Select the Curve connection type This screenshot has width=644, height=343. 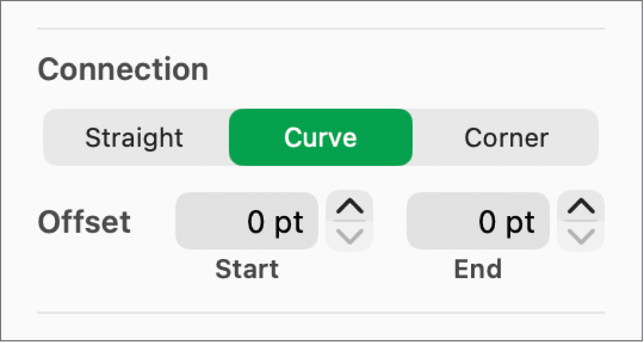point(320,138)
